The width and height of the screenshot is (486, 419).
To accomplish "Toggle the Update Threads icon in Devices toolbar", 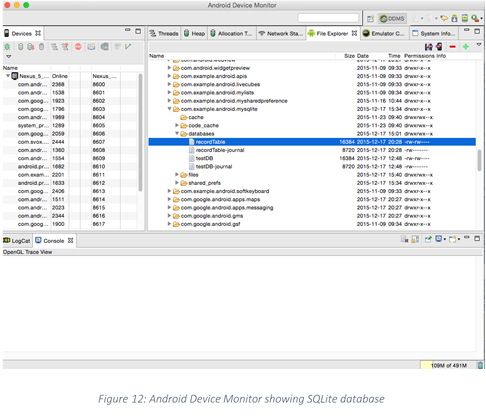I will tap(54, 47).
